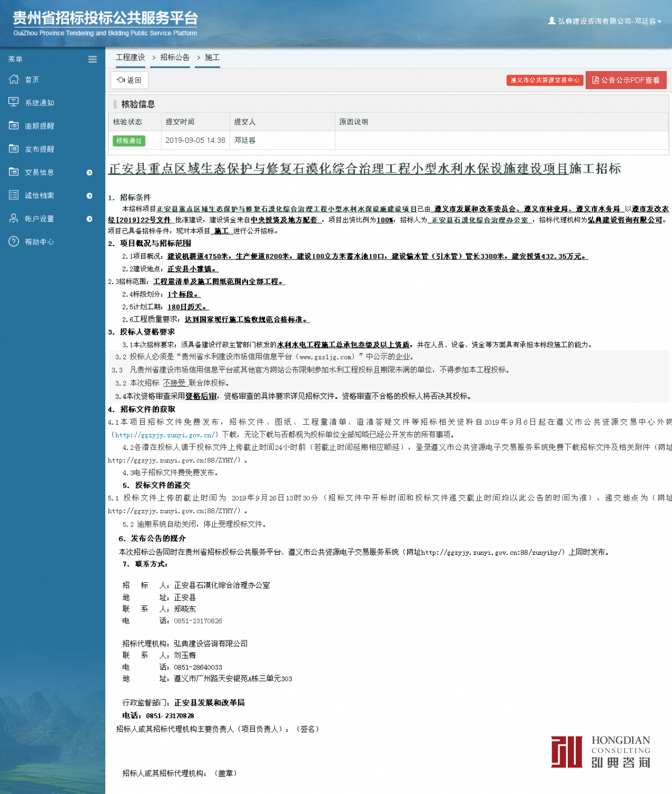Open 帮助中心 via the question mark icon
The height and width of the screenshot is (794, 672).
point(13,242)
